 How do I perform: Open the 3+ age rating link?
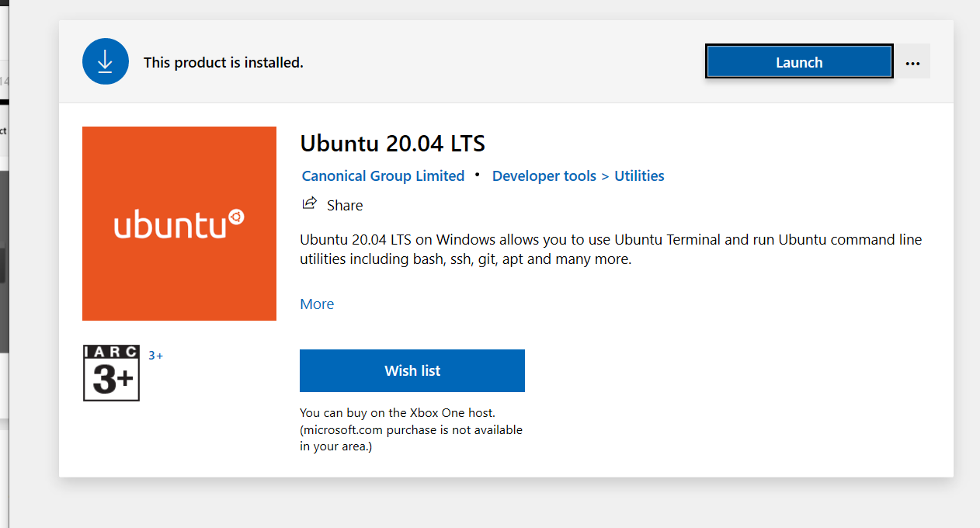coord(155,356)
